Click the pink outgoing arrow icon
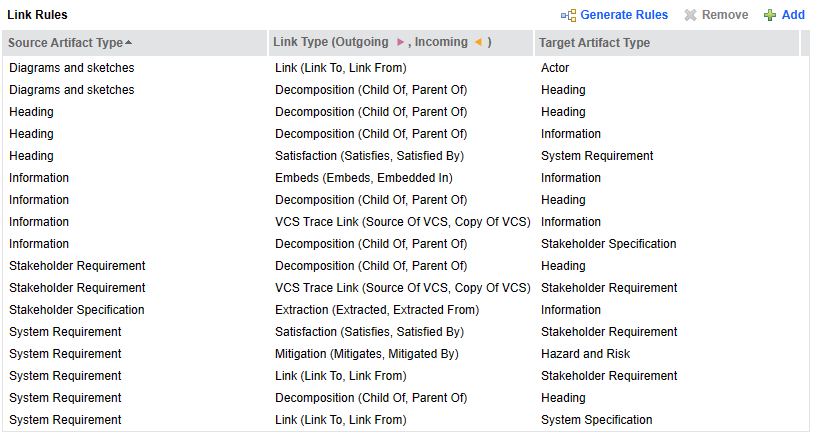816x439 pixels. click(x=401, y=43)
